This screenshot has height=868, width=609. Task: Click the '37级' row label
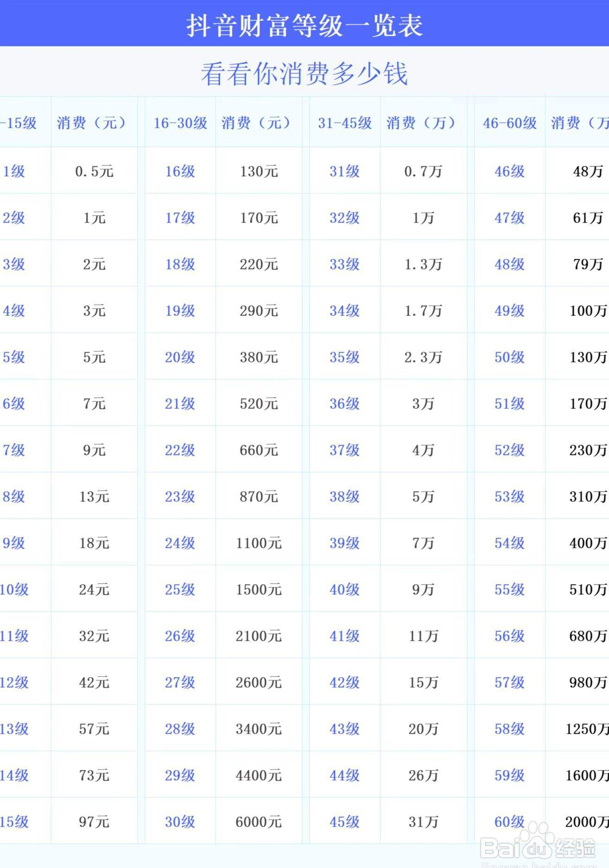pos(344,450)
